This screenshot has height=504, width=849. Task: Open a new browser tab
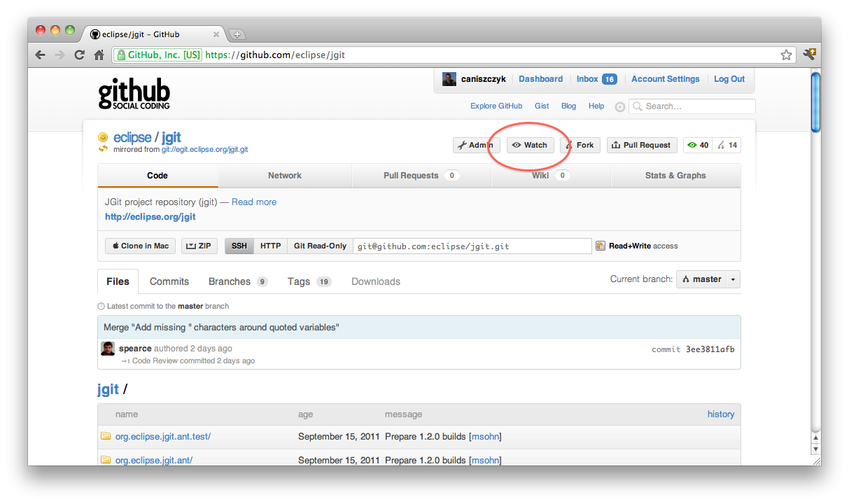(x=237, y=34)
